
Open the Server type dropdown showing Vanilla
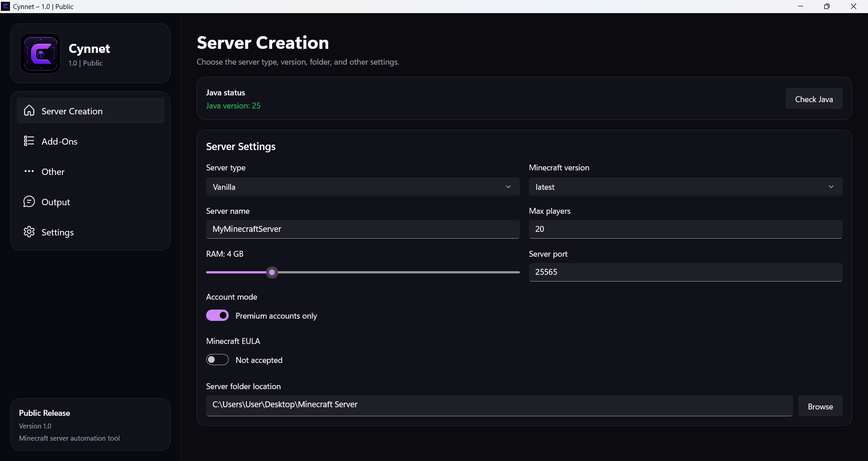[363, 187]
